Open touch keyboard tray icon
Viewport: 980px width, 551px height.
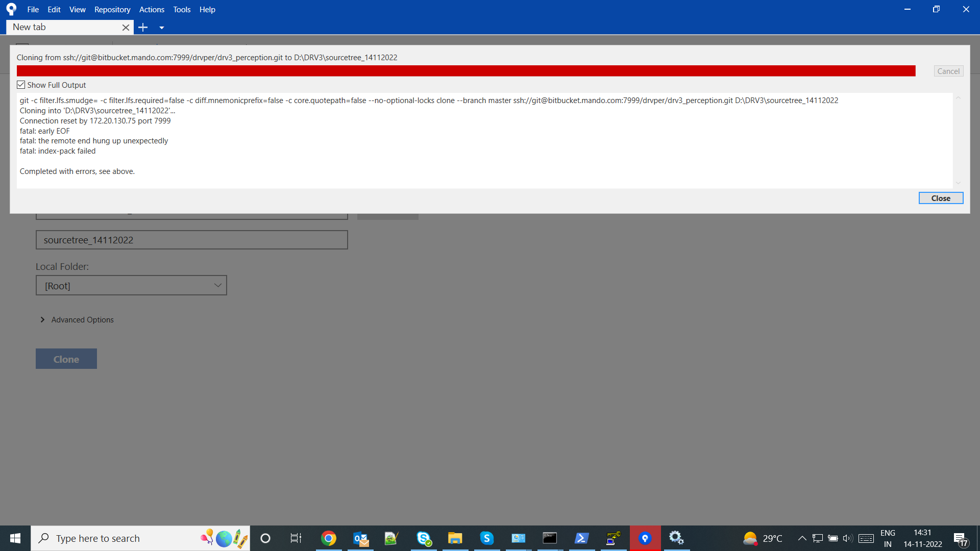(866, 538)
